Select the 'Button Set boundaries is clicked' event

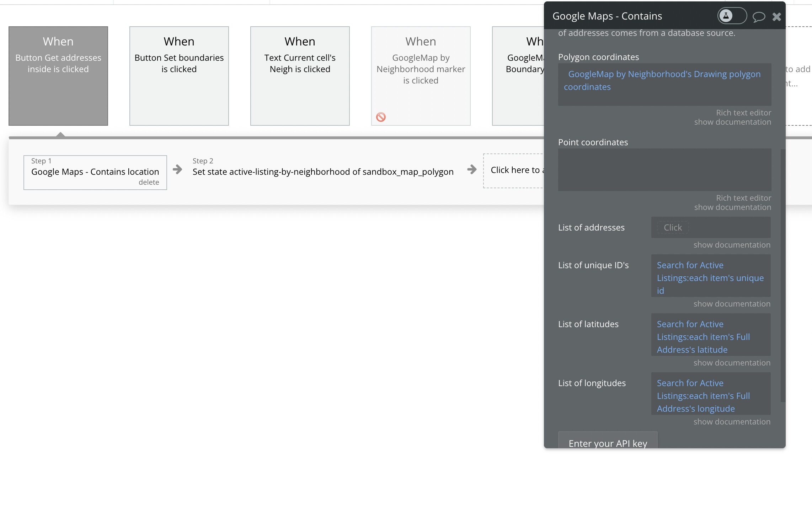(x=179, y=76)
